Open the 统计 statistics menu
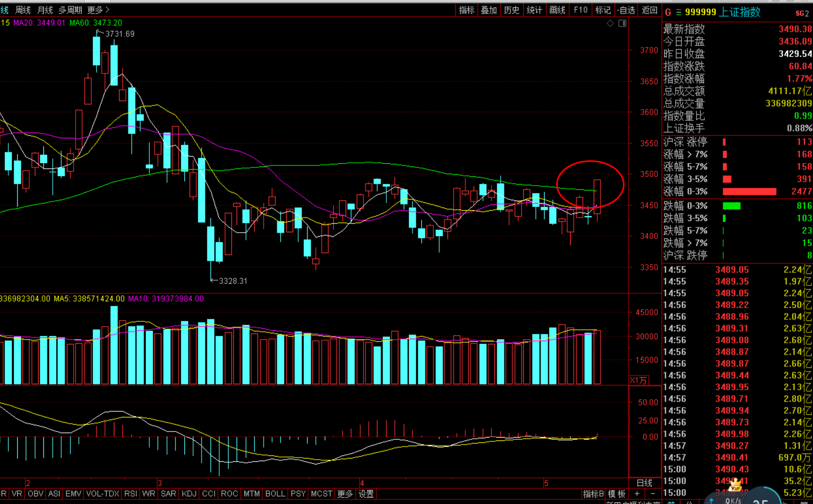This screenshot has width=813, height=504. click(534, 10)
